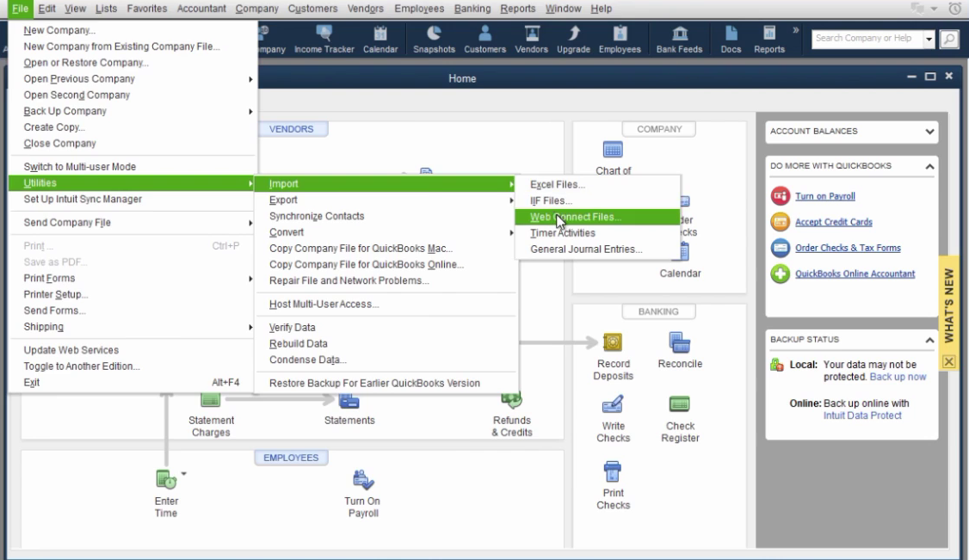
Task: Open the Employees toolbar icon
Action: pyautogui.click(x=620, y=40)
